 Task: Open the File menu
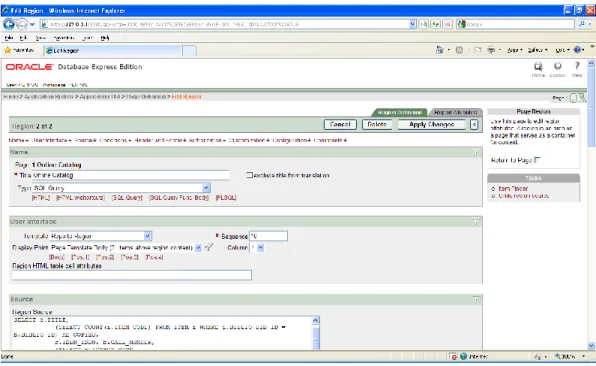pos(9,38)
